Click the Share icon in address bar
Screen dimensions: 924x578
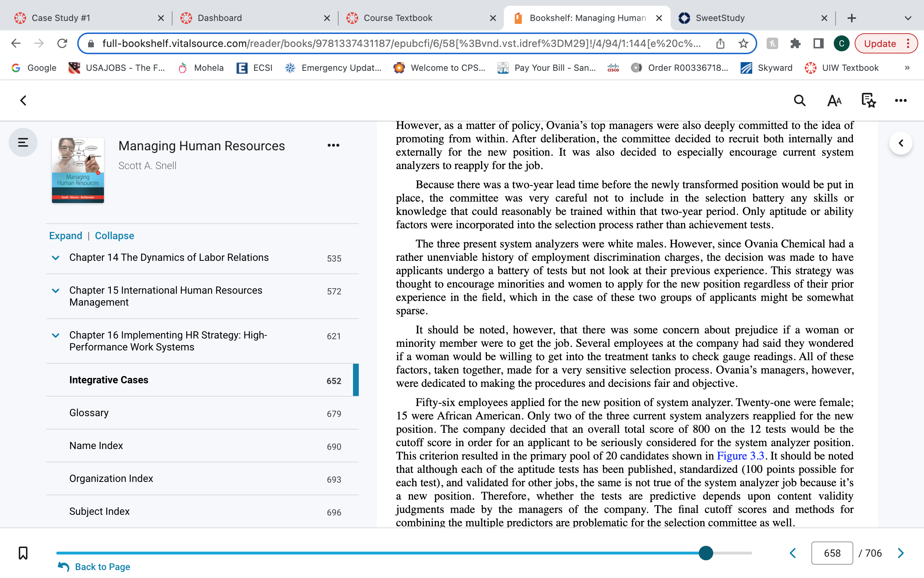tap(720, 44)
